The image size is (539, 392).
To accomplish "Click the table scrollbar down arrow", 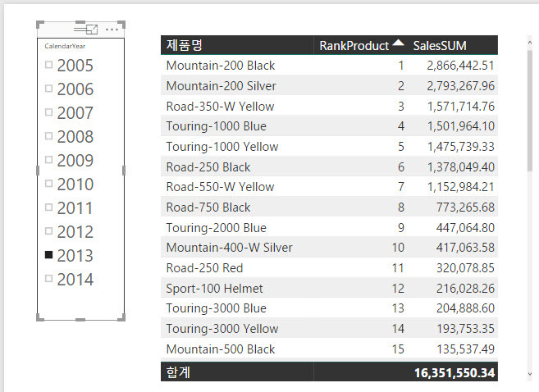I will pyautogui.click(x=529, y=374).
